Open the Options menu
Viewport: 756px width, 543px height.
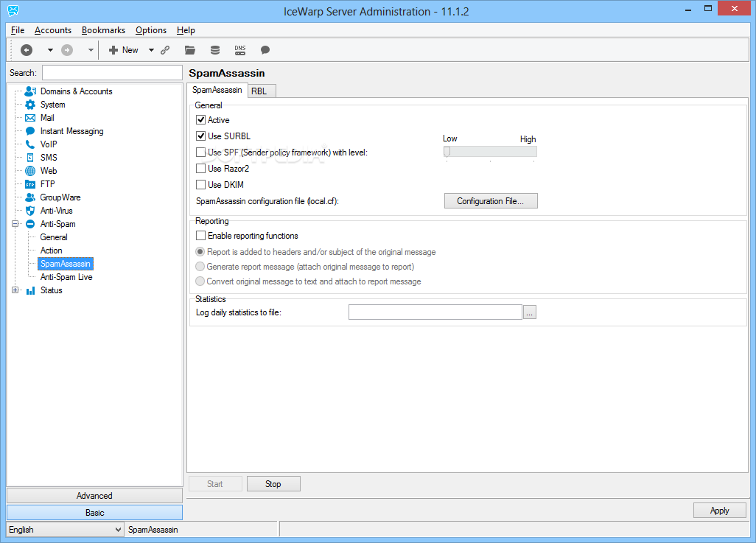(151, 30)
